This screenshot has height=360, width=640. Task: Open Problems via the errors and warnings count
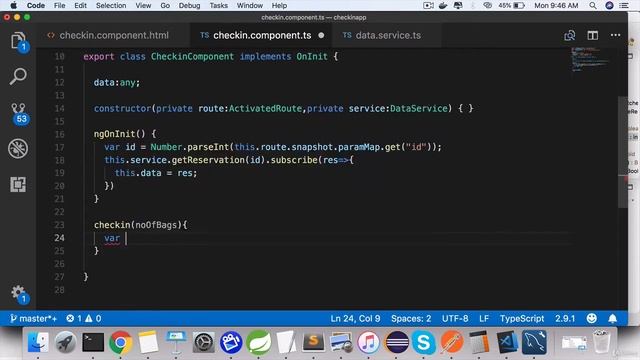[x=84, y=318]
